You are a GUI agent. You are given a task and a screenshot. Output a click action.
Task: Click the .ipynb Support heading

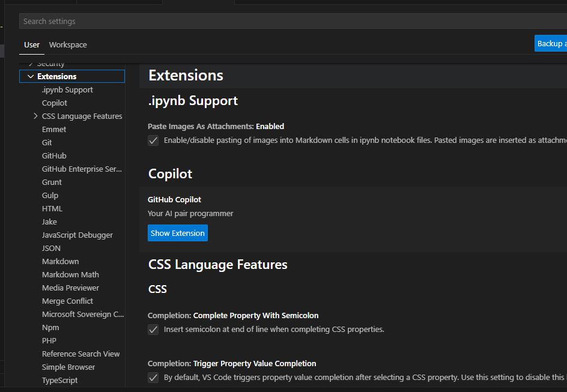pos(193,101)
